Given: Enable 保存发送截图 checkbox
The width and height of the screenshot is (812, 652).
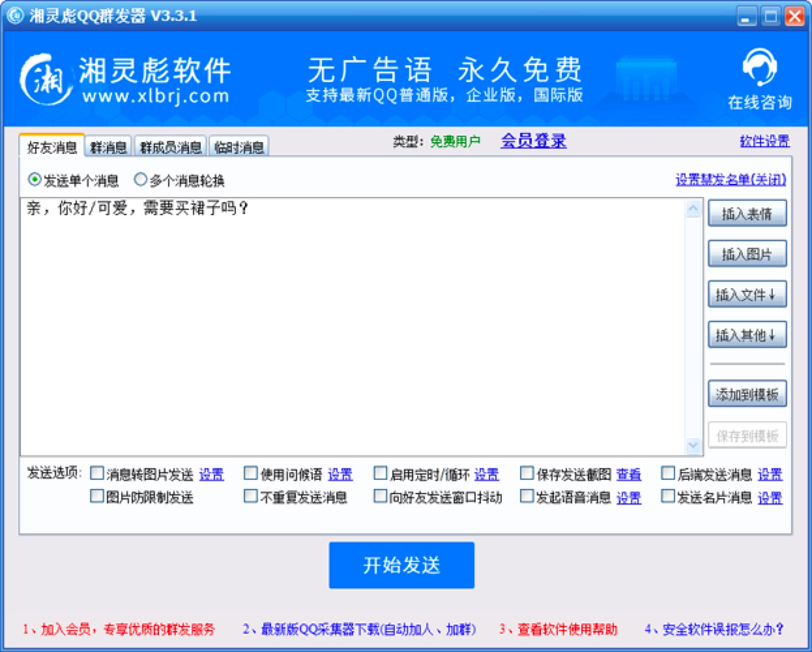Looking at the screenshot, I should coord(527,473).
